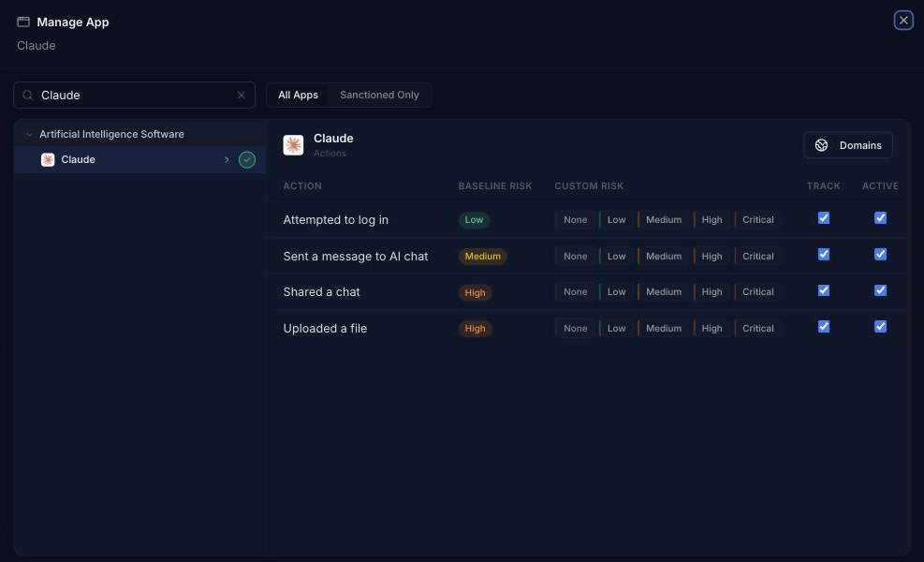Clear the Claude search text
The width and height of the screenshot is (924, 562).
241,95
